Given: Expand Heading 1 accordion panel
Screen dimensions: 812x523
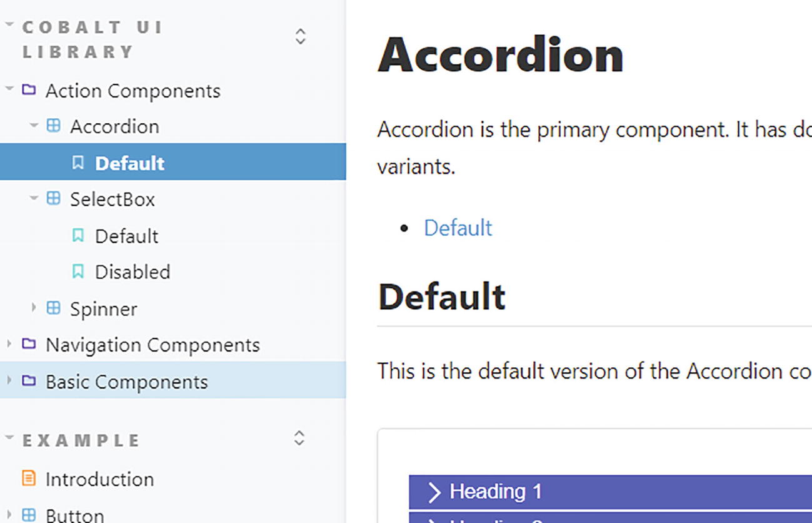Looking at the screenshot, I should coord(495,492).
